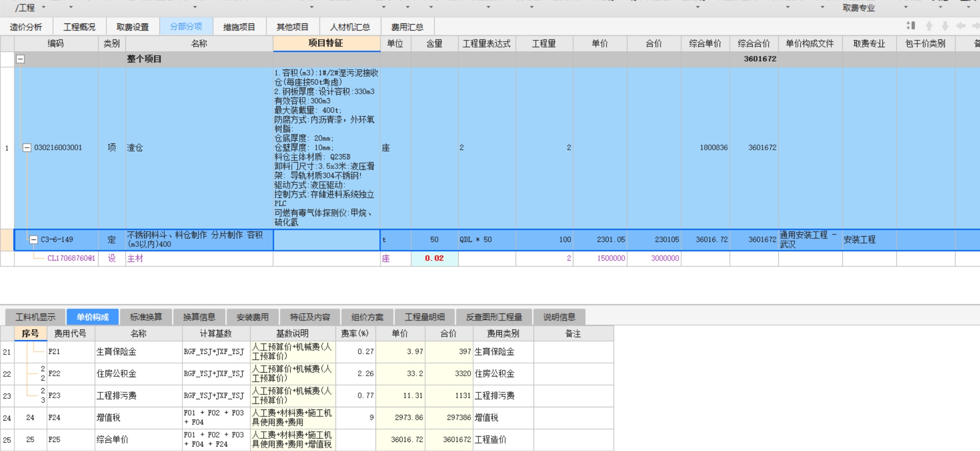Click the quota code C3-6-149

tap(57, 240)
